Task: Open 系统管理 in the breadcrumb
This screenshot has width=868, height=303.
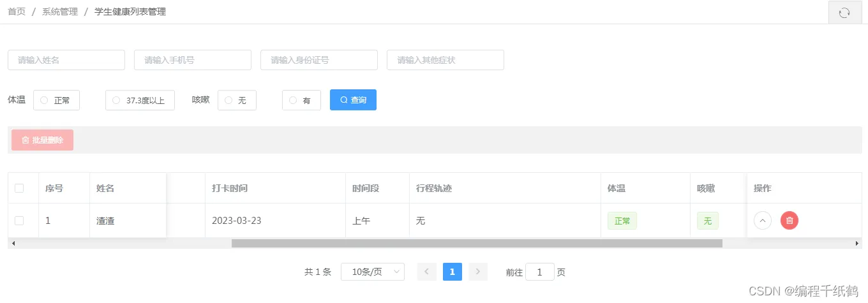Action: point(60,11)
